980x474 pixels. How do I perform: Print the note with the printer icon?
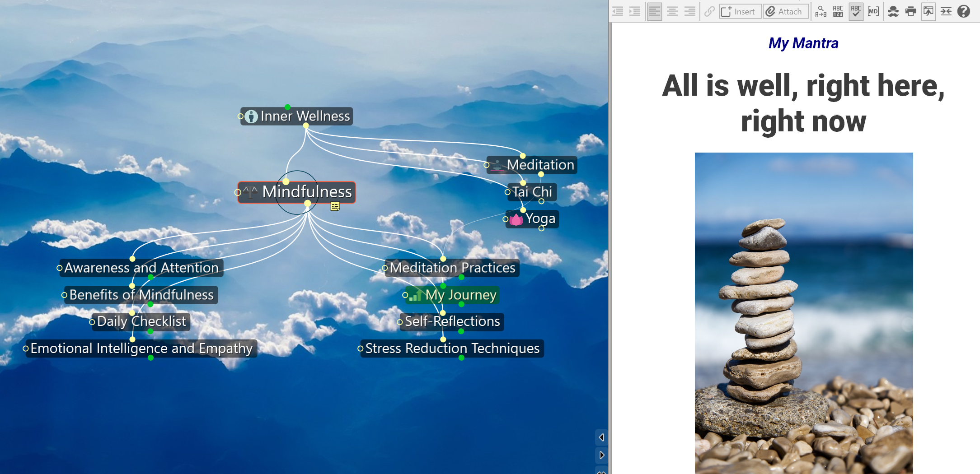tap(910, 12)
